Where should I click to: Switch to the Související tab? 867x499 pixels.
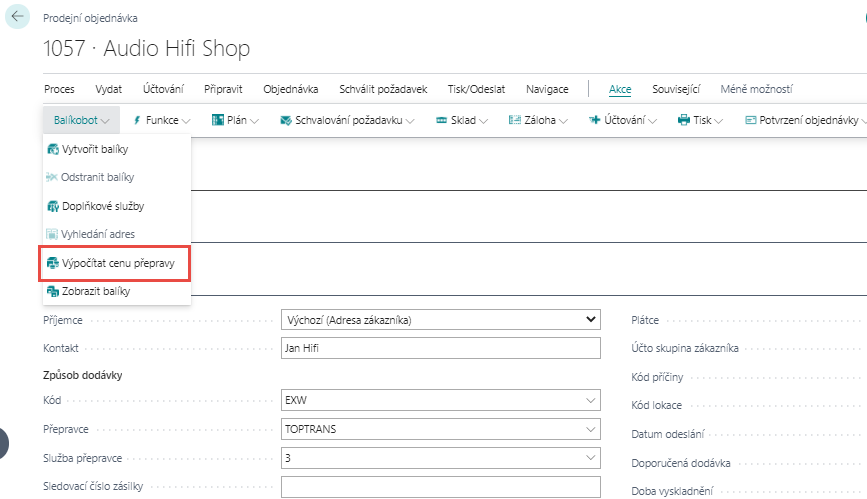(676, 89)
